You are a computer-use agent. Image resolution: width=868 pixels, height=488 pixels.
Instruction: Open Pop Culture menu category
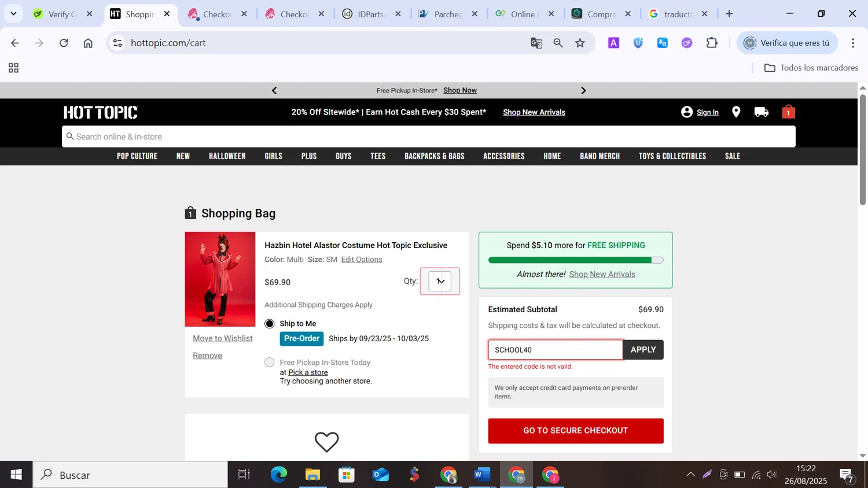click(137, 156)
